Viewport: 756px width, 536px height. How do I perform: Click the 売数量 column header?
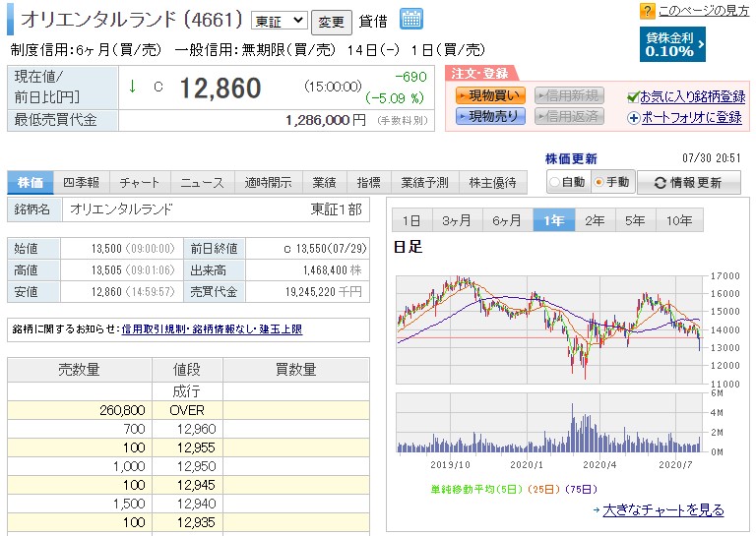point(80,370)
